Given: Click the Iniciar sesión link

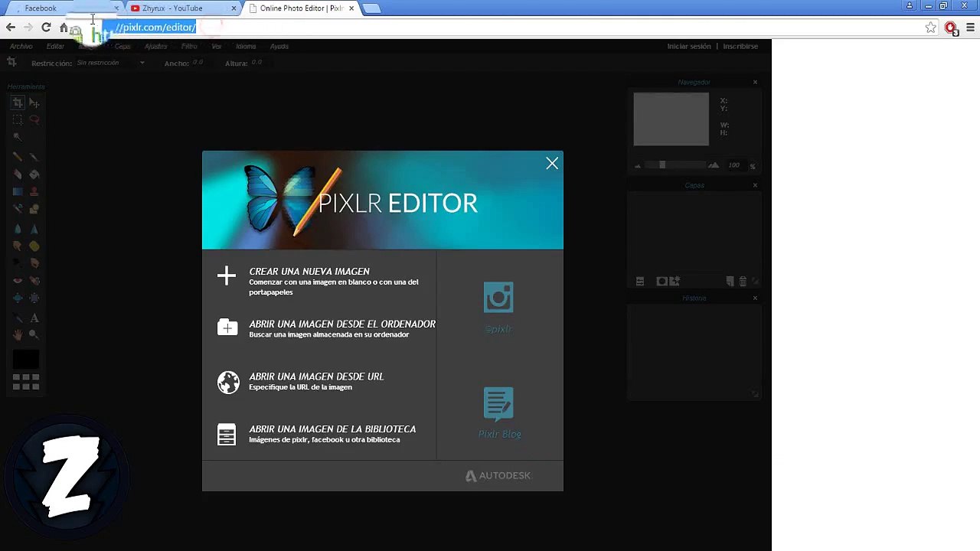Looking at the screenshot, I should tap(689, 46).
